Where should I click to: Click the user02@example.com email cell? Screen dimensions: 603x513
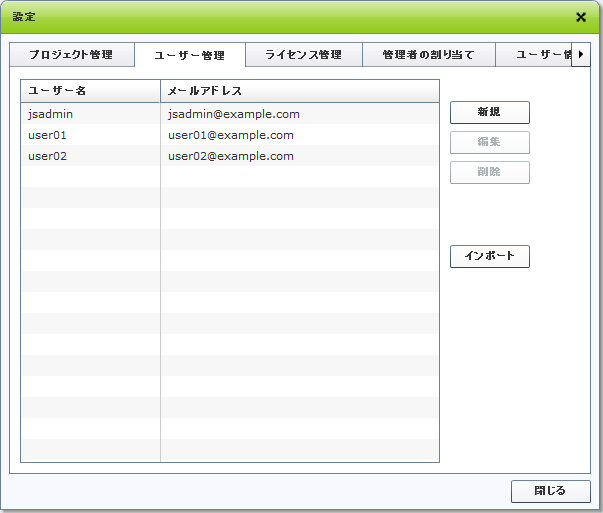tap(300, 156)
